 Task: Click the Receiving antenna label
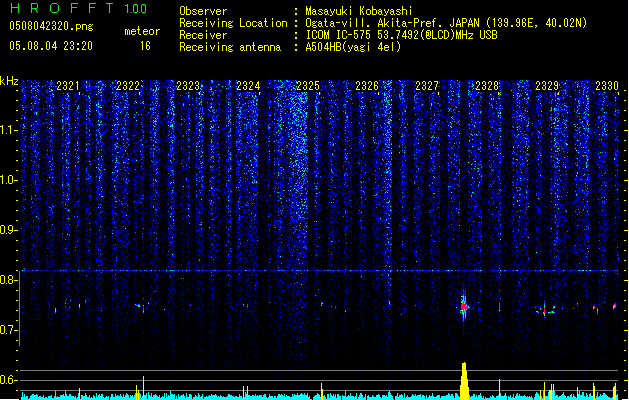tap(230, 47)
